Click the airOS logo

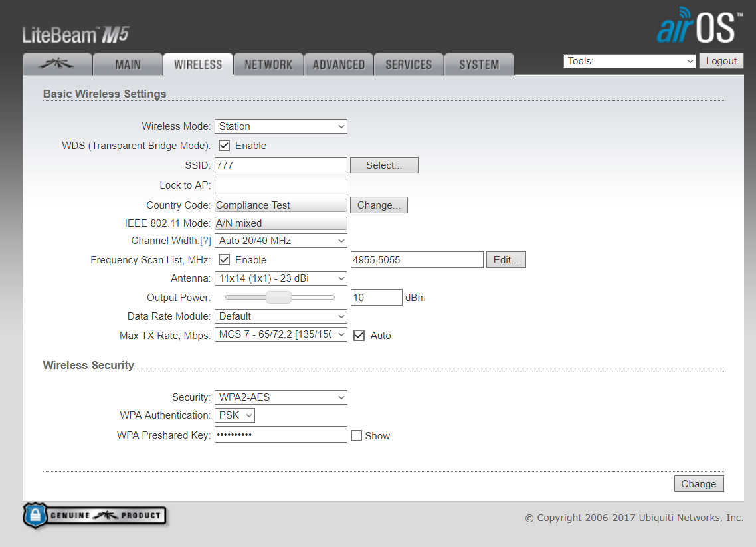click(700, 26)
